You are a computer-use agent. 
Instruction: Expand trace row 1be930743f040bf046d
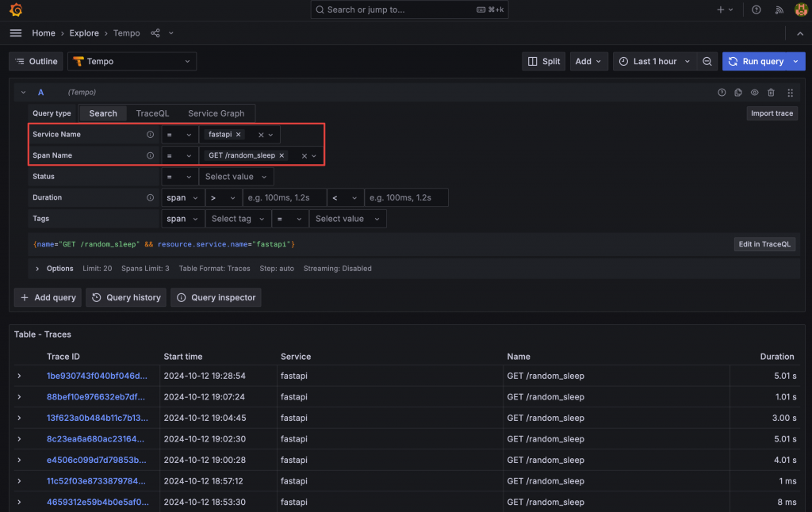[x=19, y=376]
